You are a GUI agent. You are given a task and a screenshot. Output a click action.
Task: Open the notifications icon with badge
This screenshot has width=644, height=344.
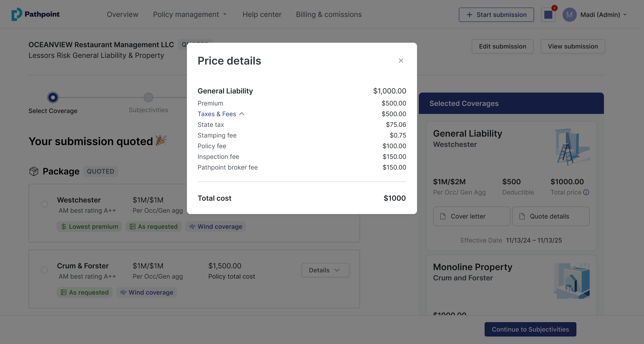coord(548,14)
